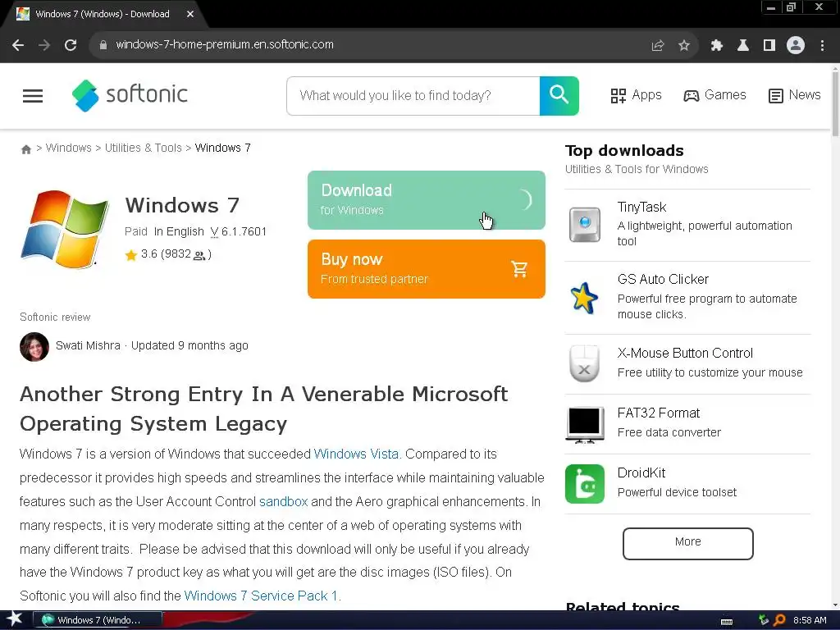840x630 pixels.
Task: Open the Games menu
Action: tap(714, 95)
